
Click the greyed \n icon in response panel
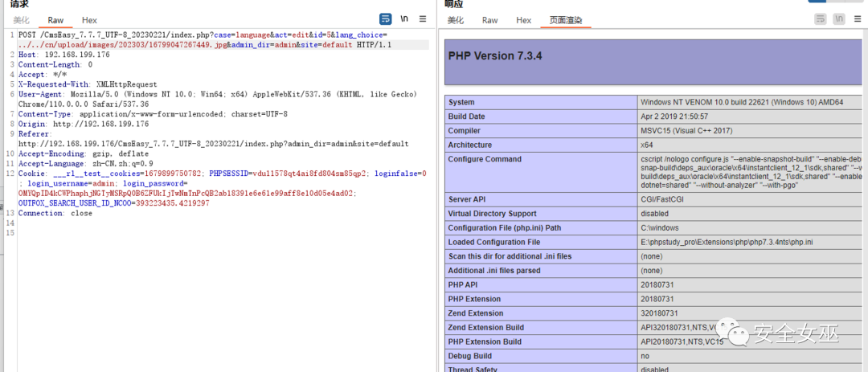click(840, 18)
